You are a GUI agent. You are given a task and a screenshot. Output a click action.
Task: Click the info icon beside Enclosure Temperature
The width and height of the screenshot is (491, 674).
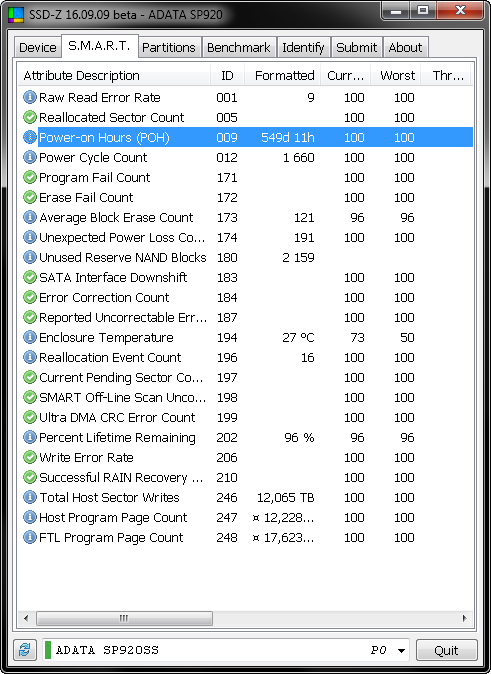coord(30,337)
